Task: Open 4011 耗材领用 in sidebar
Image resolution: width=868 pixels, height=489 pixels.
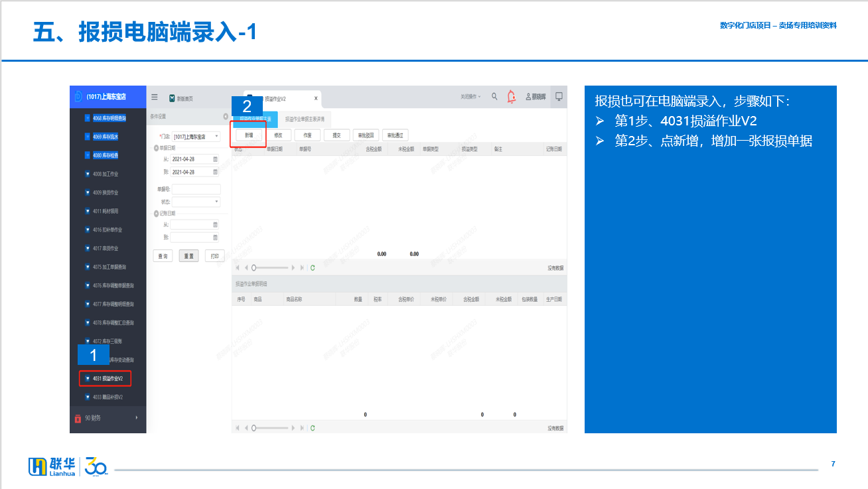Action: click(106, 211)
